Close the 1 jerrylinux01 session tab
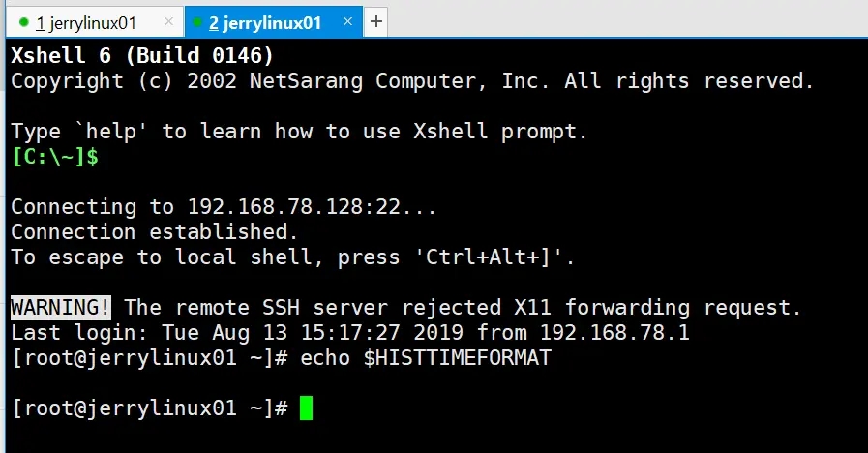 168,21
